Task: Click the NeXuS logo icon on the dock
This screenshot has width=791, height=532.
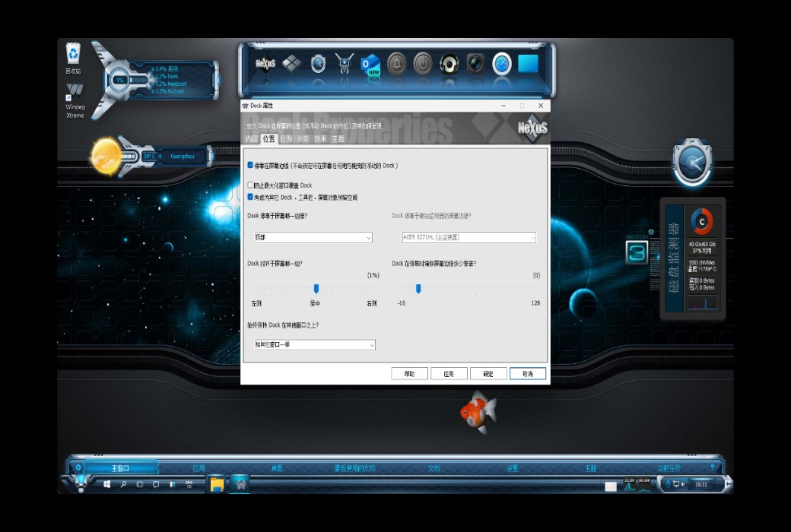Action: point(265,64)
